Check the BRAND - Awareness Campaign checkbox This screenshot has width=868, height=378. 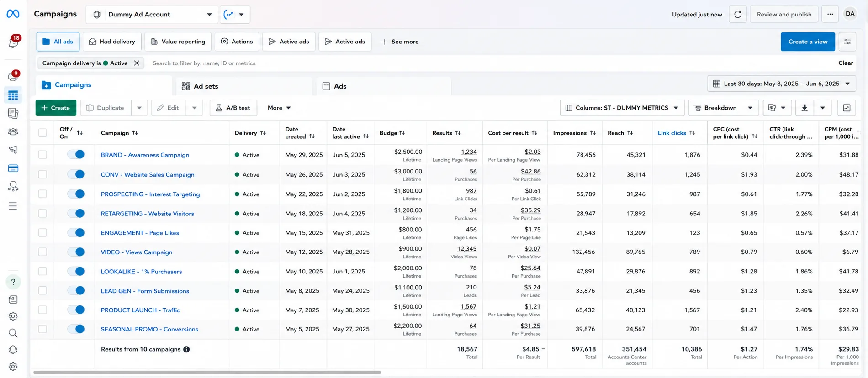[42, 155]
